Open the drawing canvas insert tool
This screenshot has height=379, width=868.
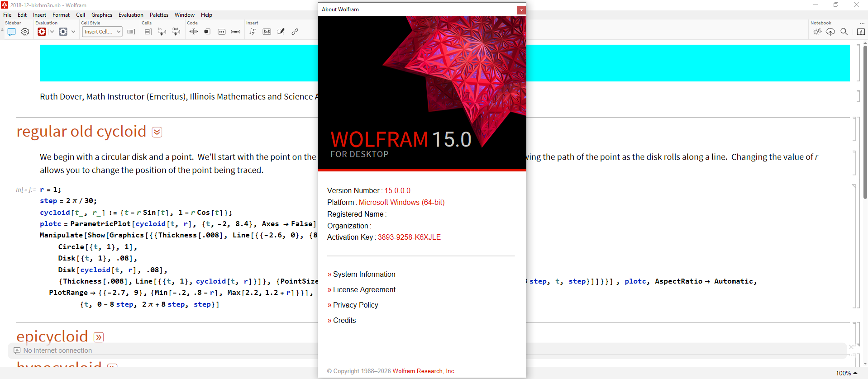pyautogui.click(x=281, y=32)
